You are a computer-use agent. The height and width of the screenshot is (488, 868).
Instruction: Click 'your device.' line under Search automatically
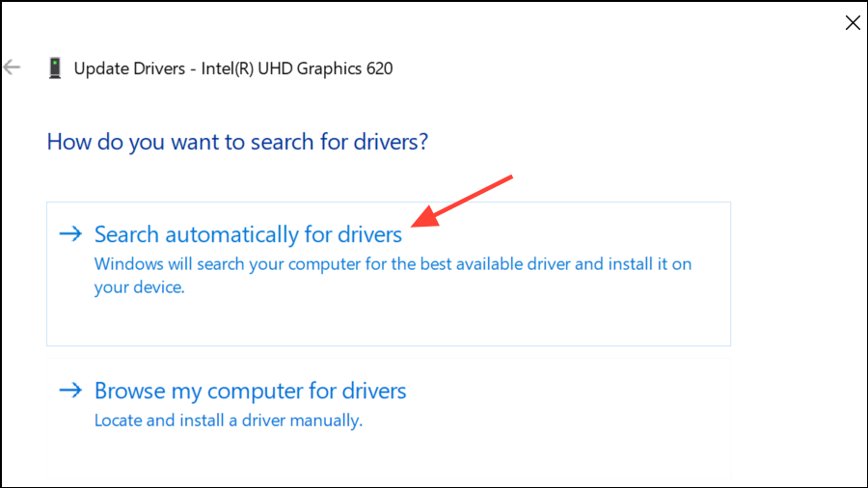(x=139, y=287)
